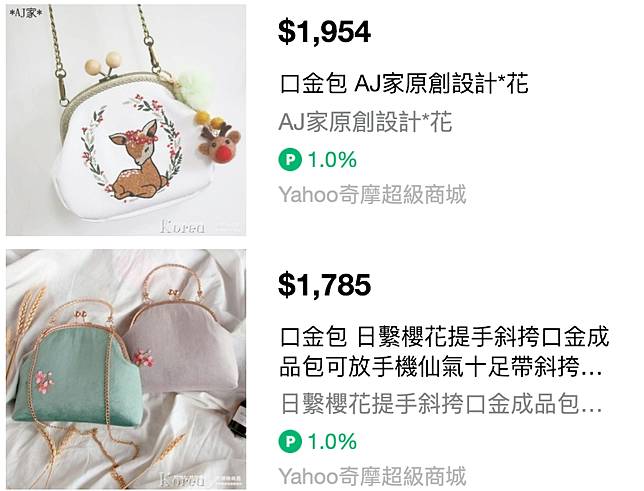Image resolution: width=644 pixels, height=491 pixels.
Task: Open the deer embroidered purse product image
Action: pos(126,120)
